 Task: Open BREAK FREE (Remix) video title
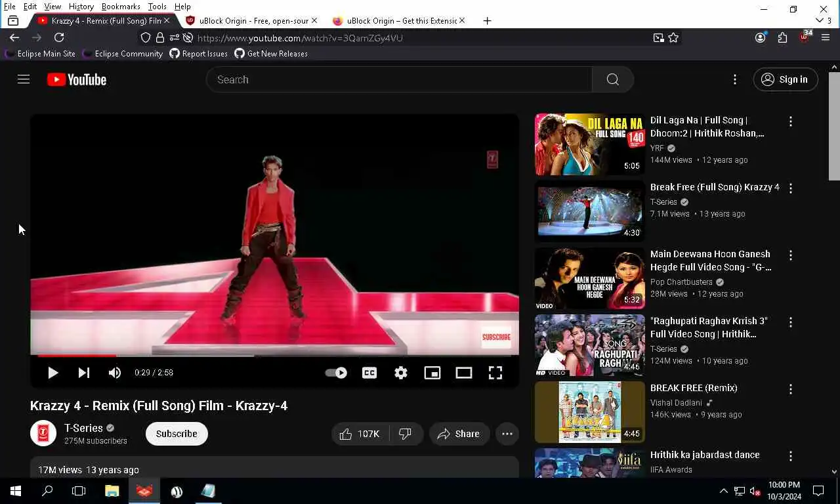(x=694, y=388)
